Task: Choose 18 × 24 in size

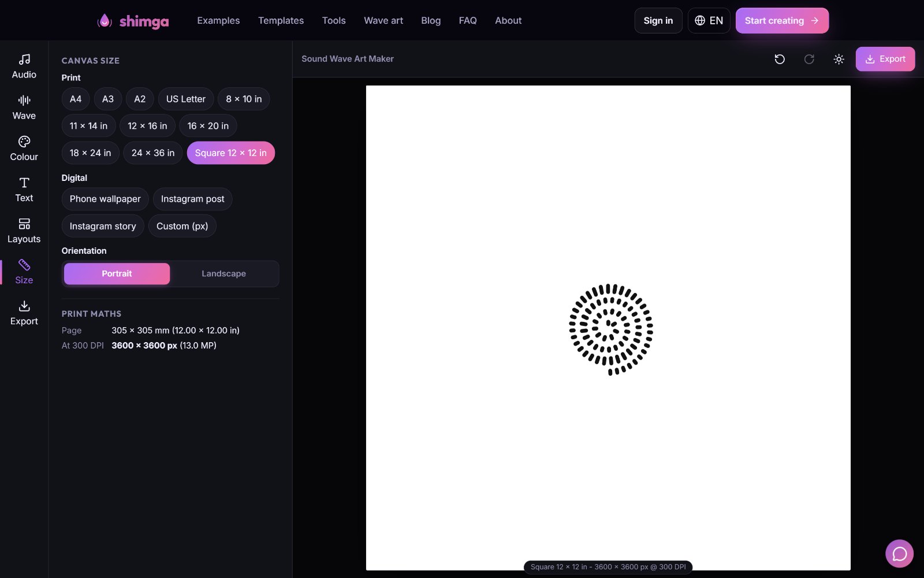Action: click(90, 153)
